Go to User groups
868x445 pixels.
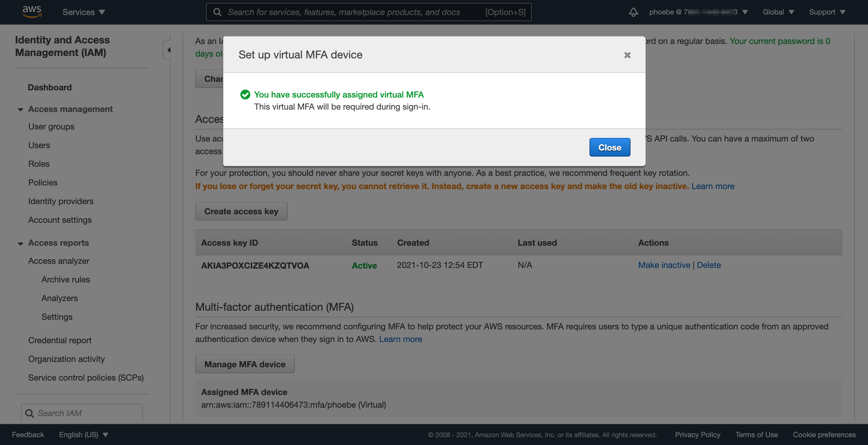(51, 126)
